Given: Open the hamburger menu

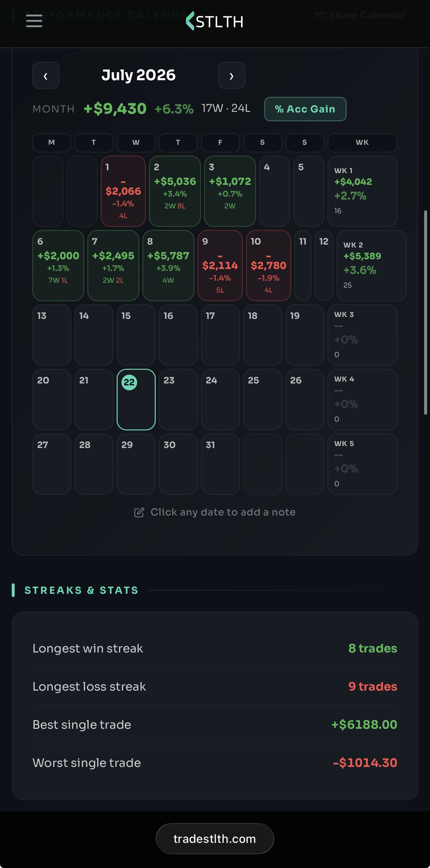Looking at the screenshot, I should pos(34,21).
